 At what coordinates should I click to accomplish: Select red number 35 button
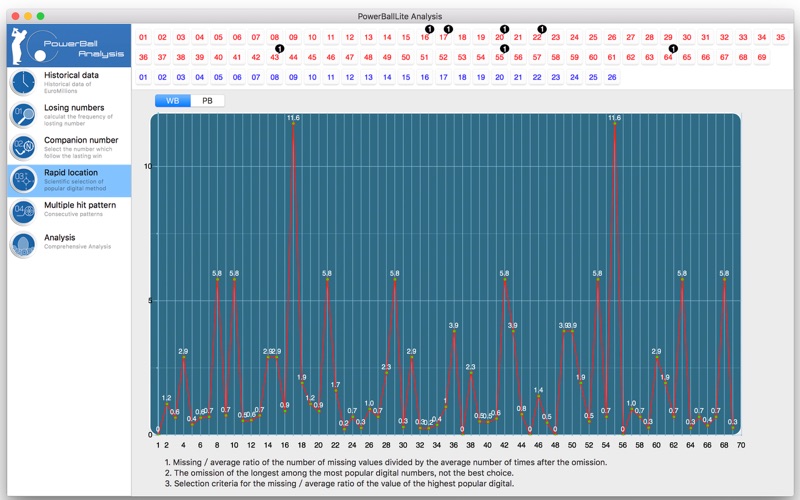tap(781, 37)
